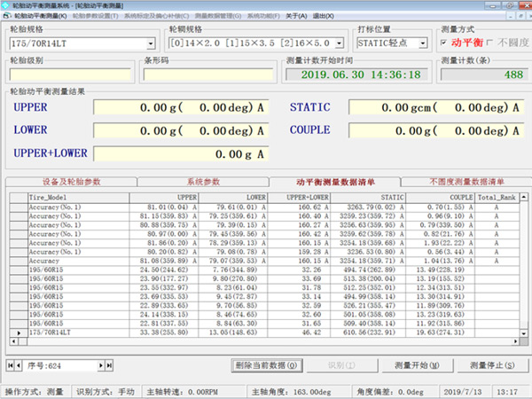
Task: Click the 测量开始(M) button
Action: click(x=418, y=365)
